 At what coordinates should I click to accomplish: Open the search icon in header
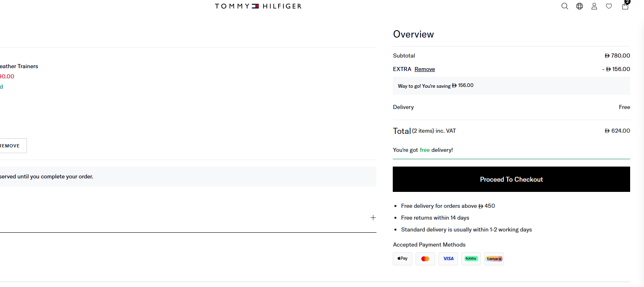[564, 6]
